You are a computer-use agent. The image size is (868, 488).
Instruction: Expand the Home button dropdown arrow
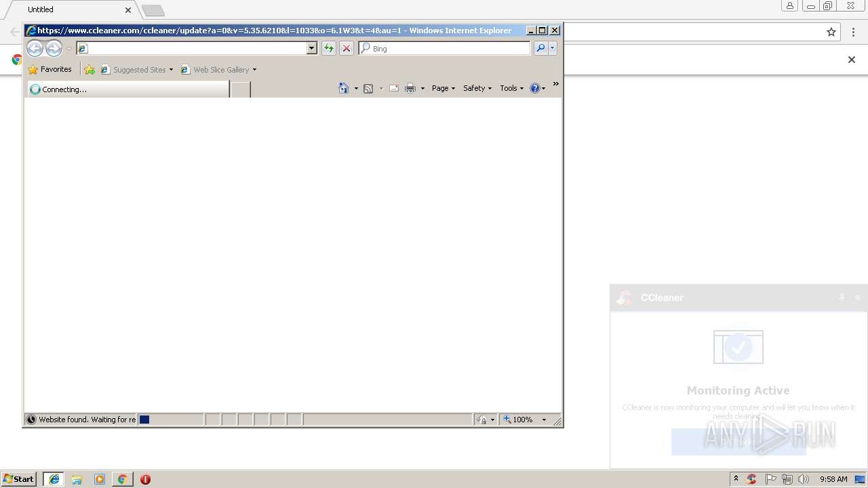(x=356, y=88)
